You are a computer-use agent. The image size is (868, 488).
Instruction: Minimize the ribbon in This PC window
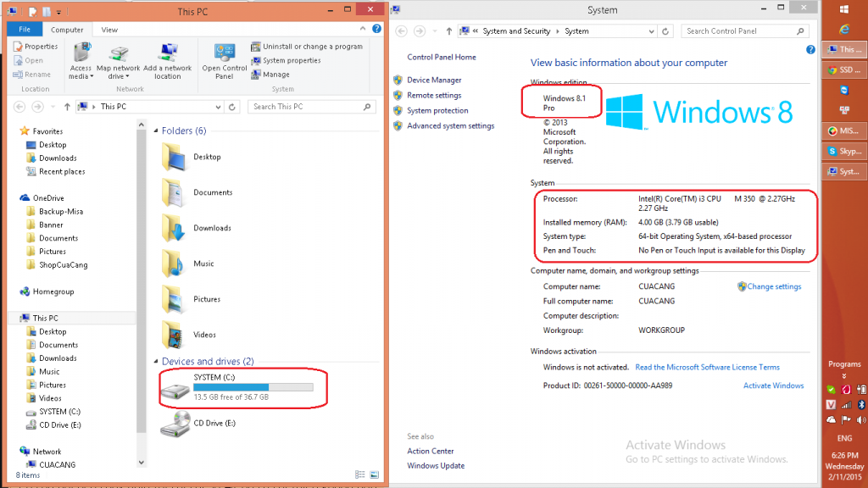click(363, 29)
